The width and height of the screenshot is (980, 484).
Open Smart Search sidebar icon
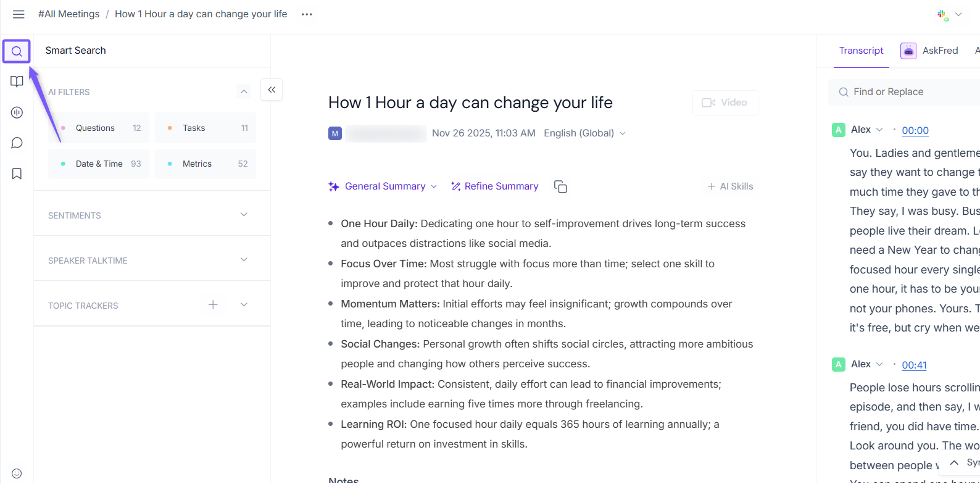click(17, 51)
